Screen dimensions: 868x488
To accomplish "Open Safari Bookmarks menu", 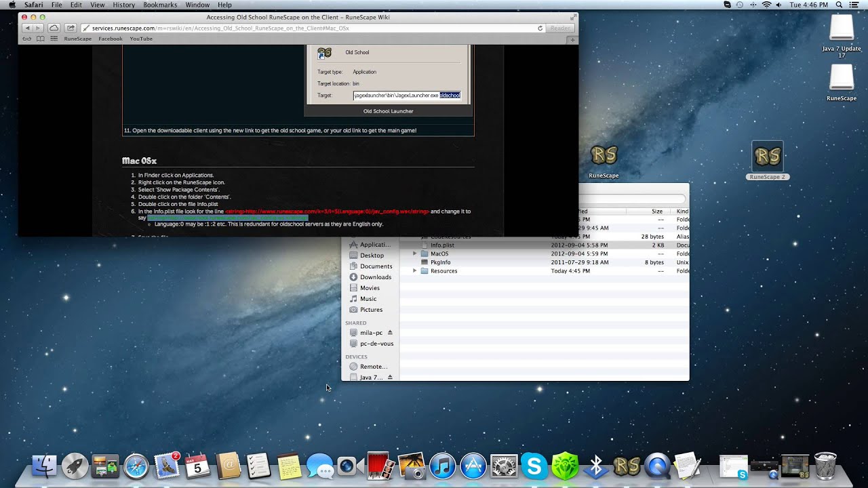I will [160, 5].
